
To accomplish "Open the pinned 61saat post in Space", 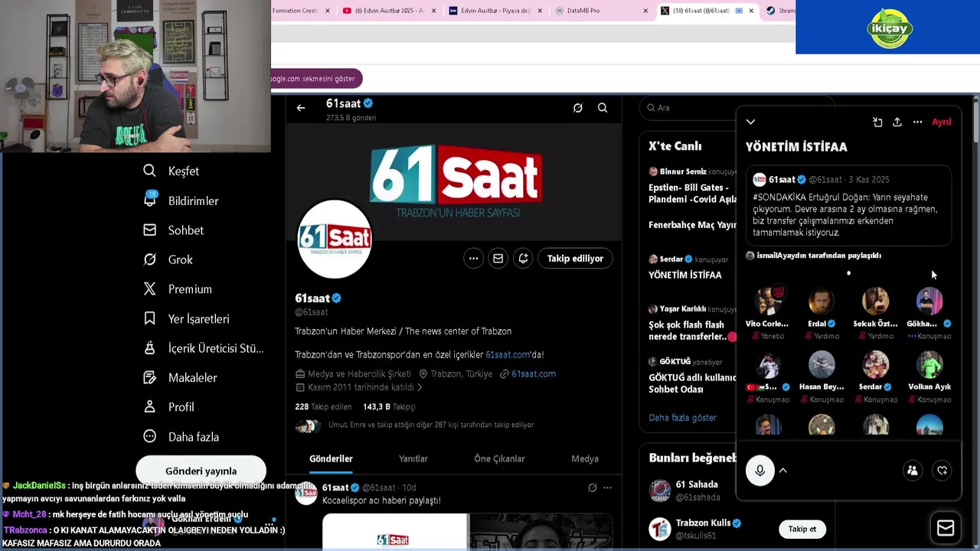I will tap(848, 205).
